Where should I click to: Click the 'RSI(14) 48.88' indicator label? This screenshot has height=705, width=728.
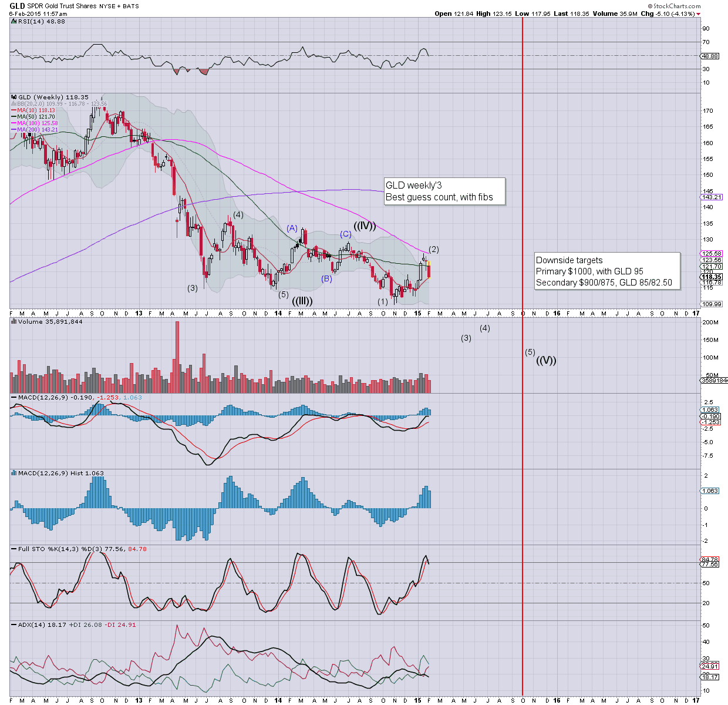click(42, 21)
